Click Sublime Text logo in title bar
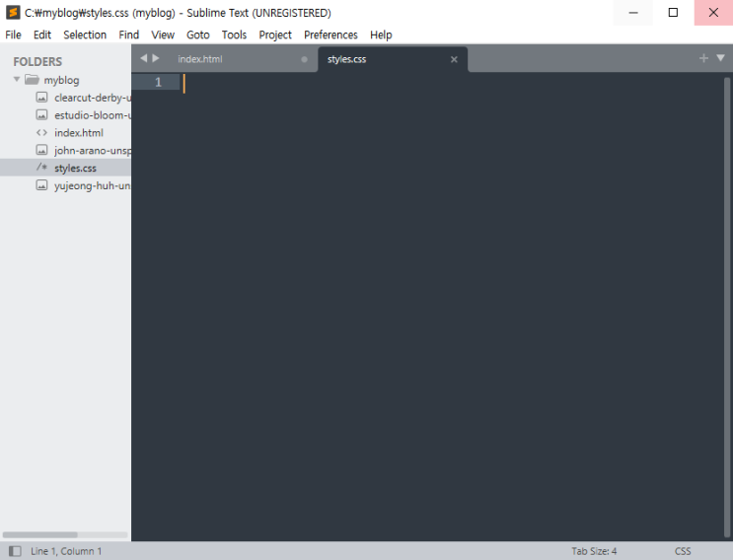 13,13
